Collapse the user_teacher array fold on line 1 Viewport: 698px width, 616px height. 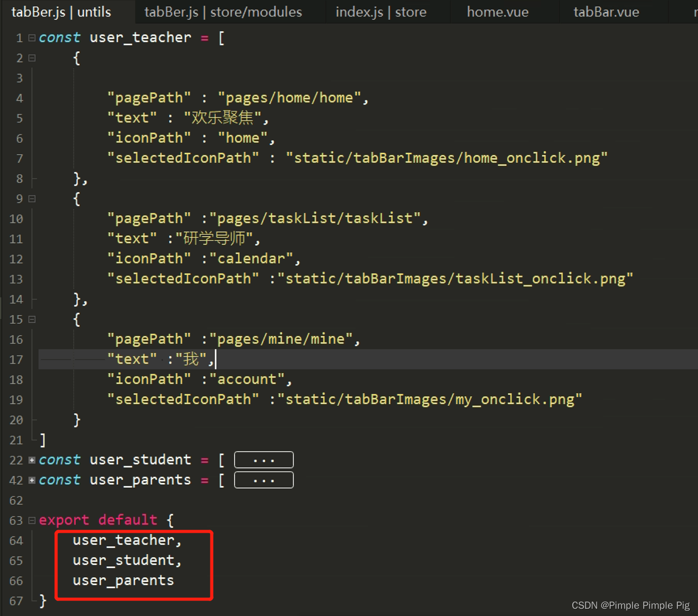32,38
